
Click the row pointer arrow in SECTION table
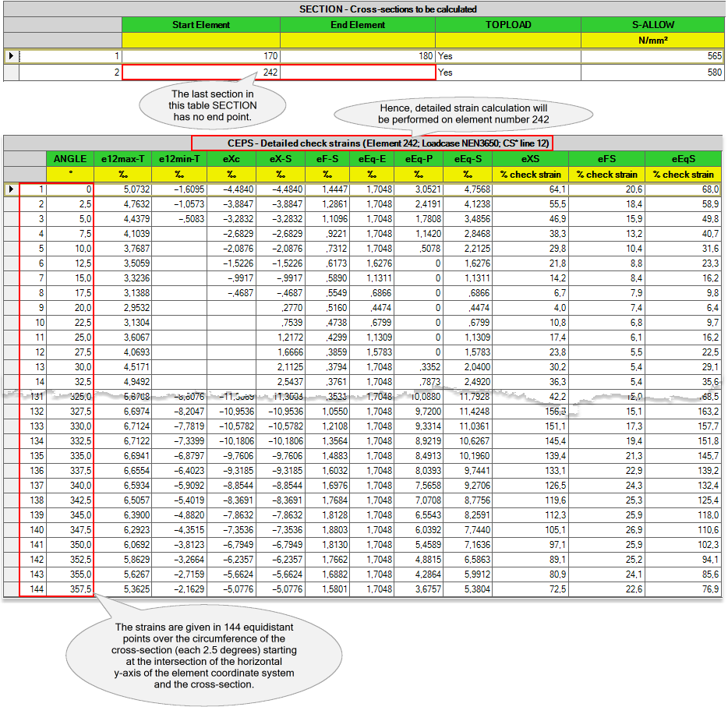(10, 56)
